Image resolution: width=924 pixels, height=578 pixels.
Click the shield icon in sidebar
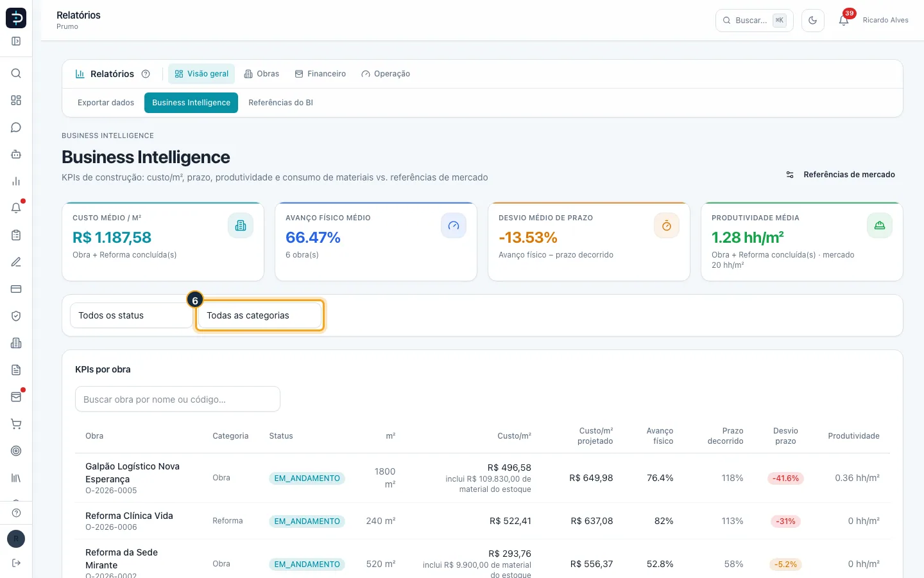pyautogui.click(x=16, y=316)
